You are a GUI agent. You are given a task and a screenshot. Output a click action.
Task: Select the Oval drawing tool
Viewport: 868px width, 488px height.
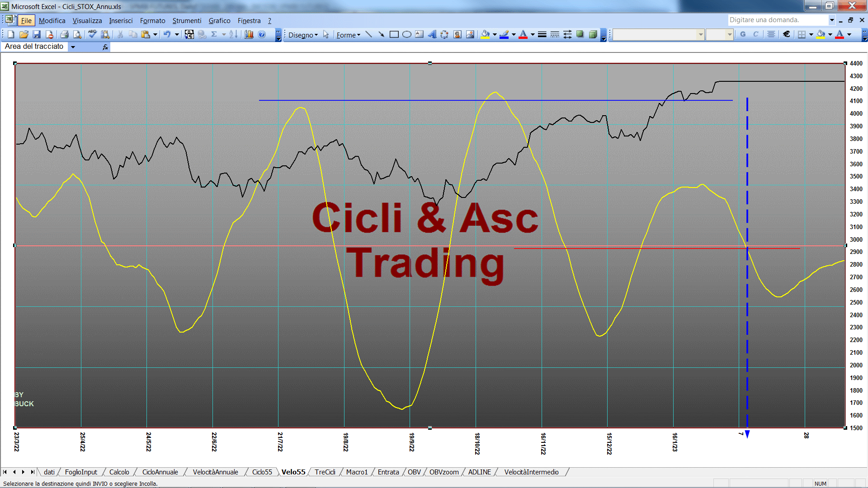407,34
